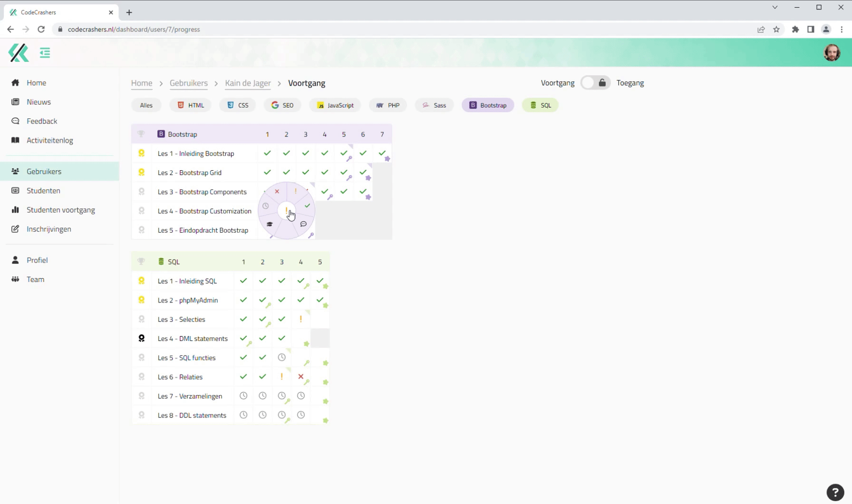Open Studenten voortgang in the sidebar
The image size is (852, 504).
point(61,210)
